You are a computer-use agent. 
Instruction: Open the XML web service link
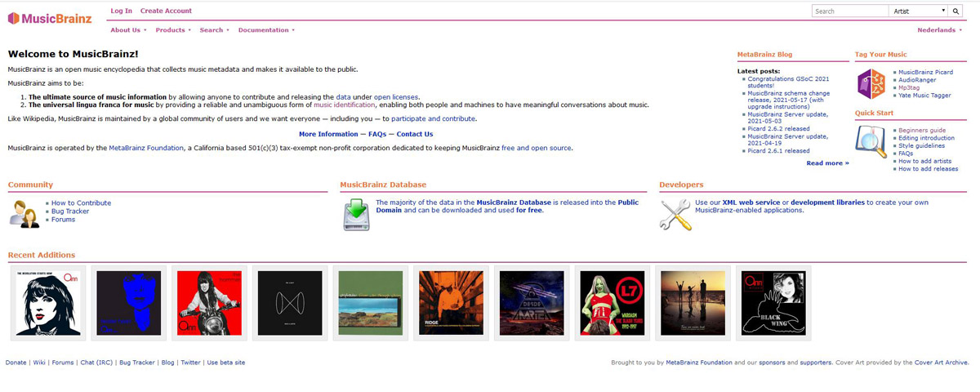pyautogui.click(x=751, y=203)
